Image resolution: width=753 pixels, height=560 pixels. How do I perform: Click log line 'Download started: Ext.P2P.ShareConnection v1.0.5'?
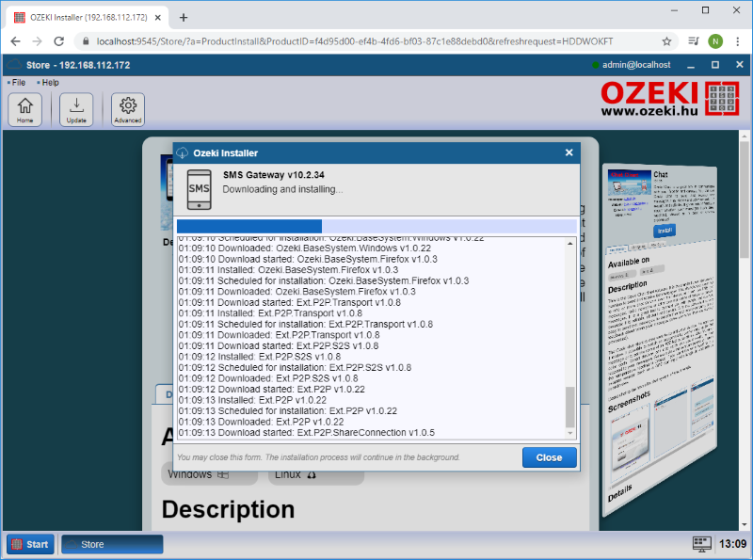coord(307,433)
